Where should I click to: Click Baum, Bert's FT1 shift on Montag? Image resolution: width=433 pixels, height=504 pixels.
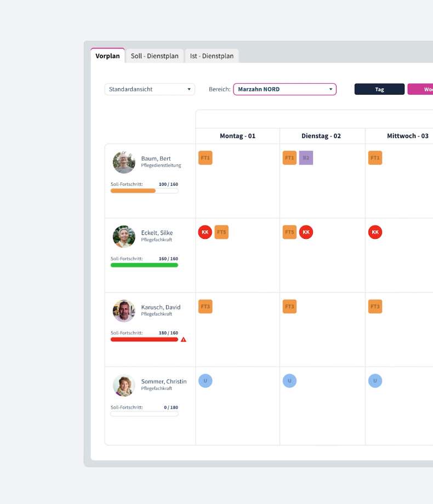coord(205,158)
